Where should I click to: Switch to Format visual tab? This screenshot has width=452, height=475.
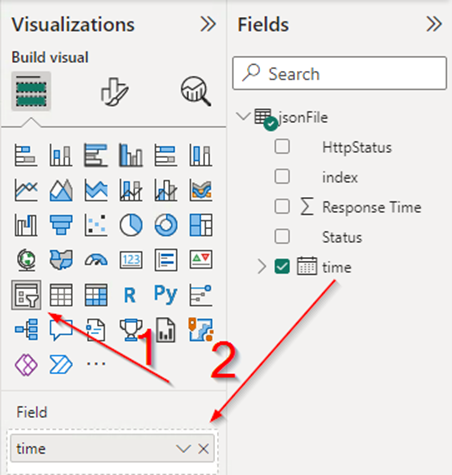[x=114, y=92]
